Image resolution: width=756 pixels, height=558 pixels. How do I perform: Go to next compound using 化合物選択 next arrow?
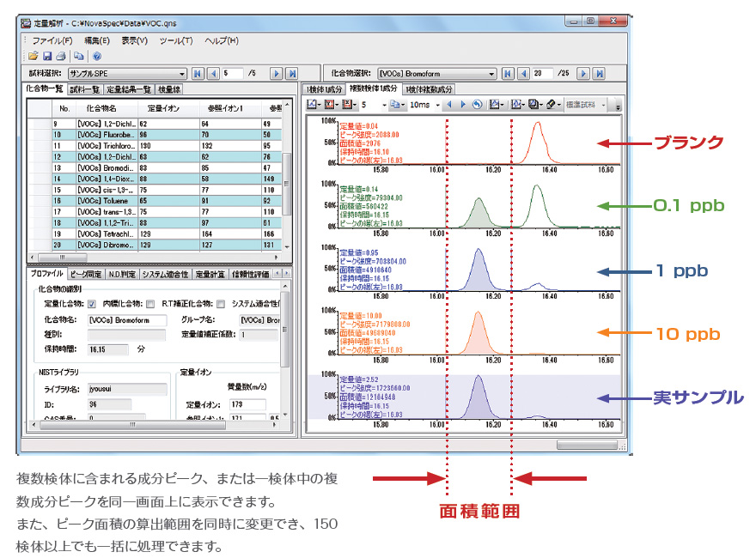point(584,74)
